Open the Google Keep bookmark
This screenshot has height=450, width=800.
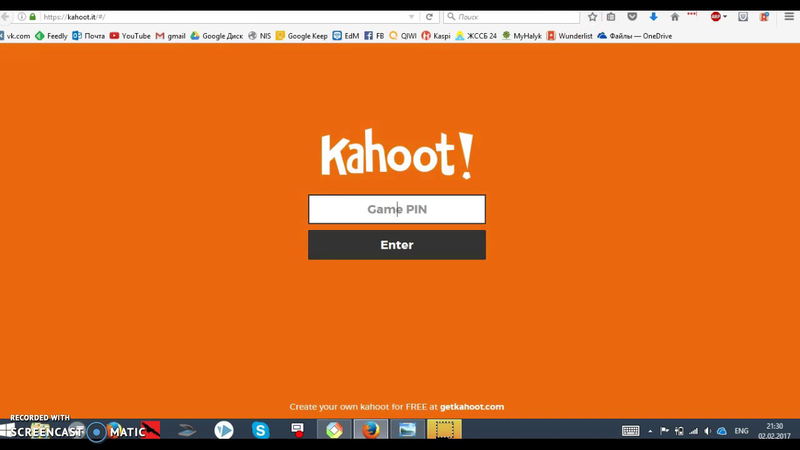[302, 36]
